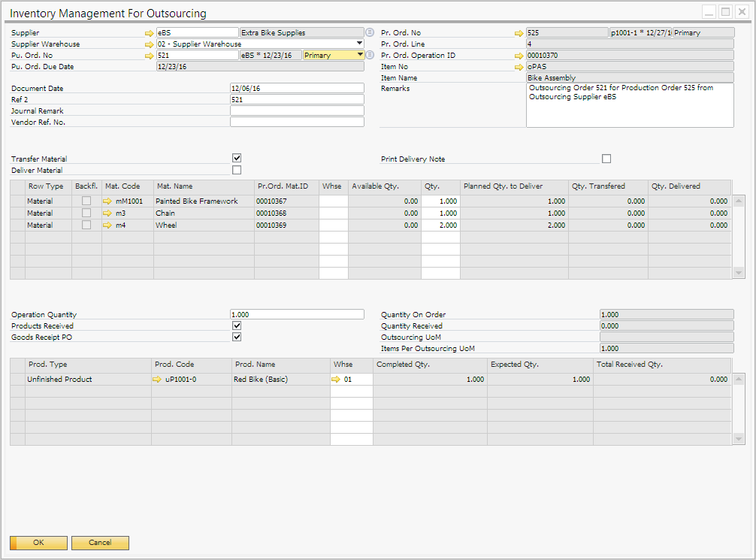
Task: Tick the Print Delivery Note checkbox
Action: click(x=606, y=159)
